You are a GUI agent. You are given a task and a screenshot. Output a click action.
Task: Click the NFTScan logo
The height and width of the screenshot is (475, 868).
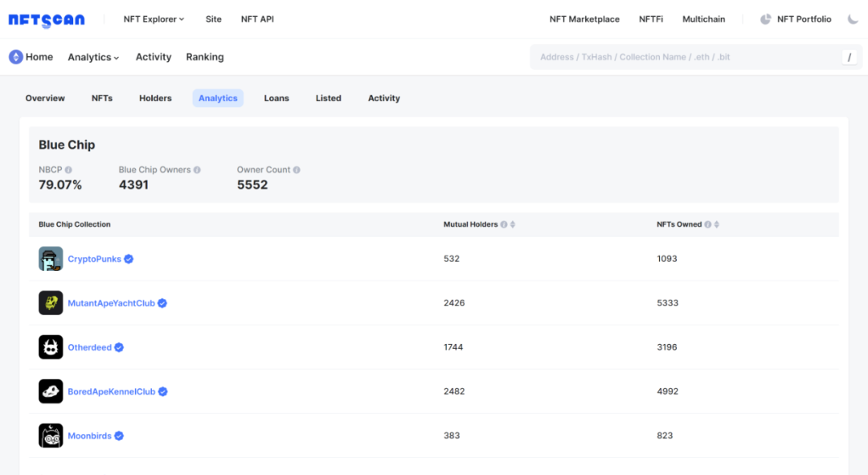[47, 20]
